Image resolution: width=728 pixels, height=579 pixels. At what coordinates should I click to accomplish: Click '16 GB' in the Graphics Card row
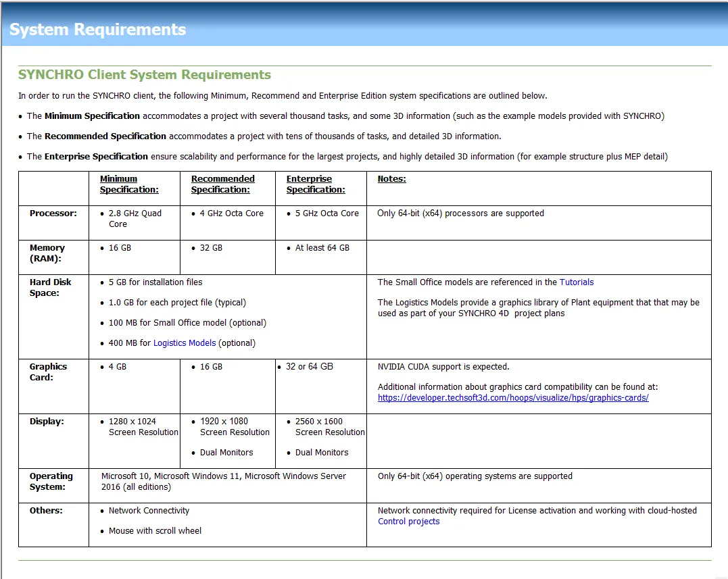[x=212, y=366]
